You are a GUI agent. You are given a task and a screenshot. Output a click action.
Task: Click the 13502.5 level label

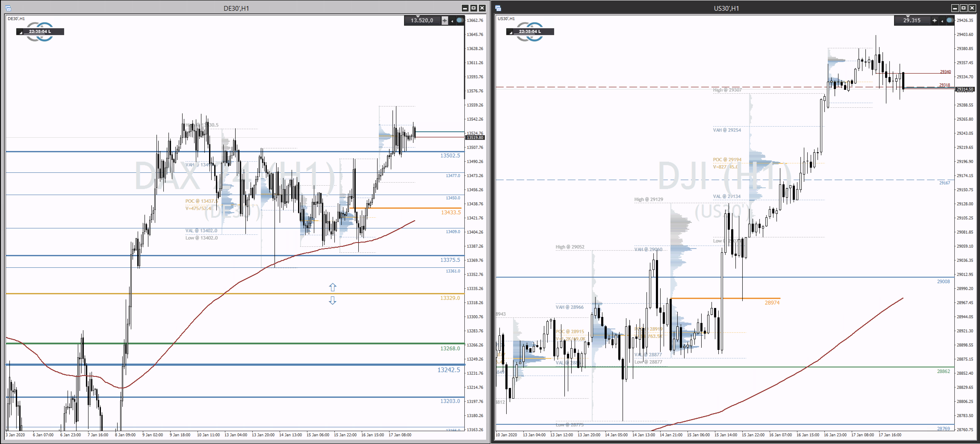click(450, 156)
